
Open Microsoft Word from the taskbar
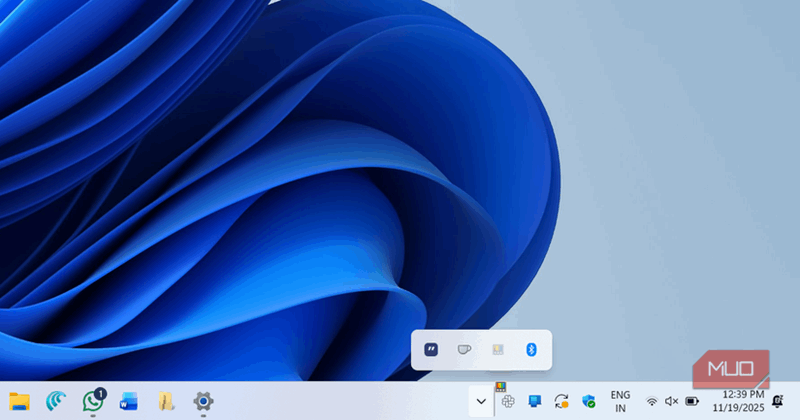click(x=129, y=401)
